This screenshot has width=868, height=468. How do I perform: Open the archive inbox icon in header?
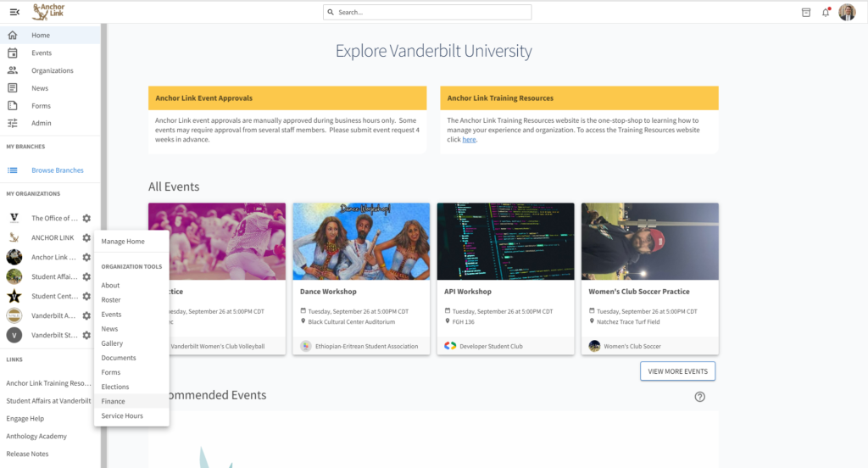click(805, 12)
